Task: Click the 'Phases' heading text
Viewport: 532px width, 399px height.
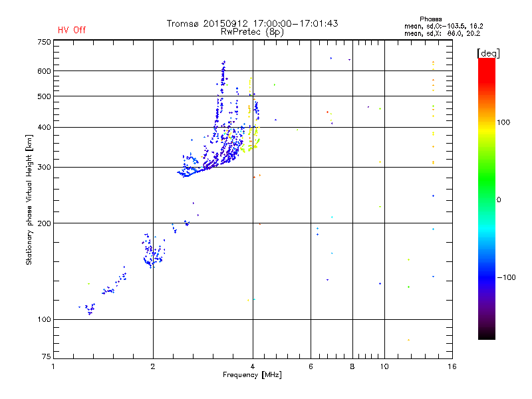Action: [x=430, y=19]
